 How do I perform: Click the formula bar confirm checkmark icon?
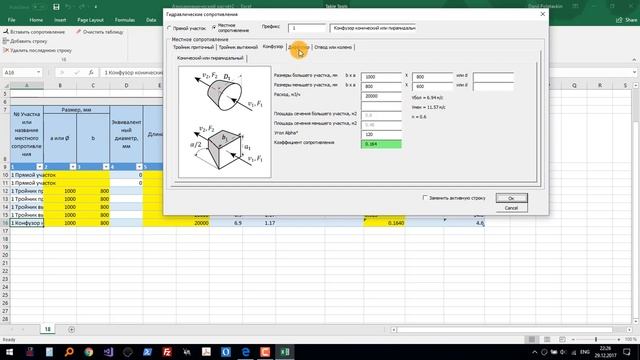(77, 72)
